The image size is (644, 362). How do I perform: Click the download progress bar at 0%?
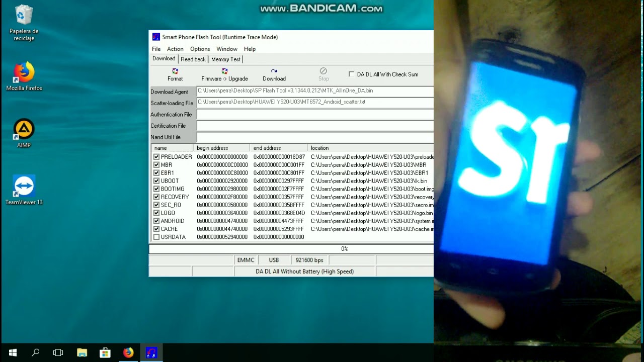click(291, 249)
